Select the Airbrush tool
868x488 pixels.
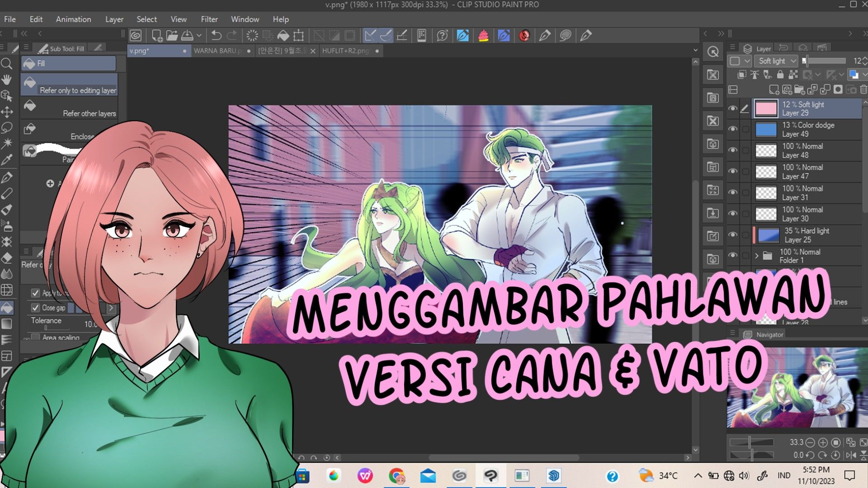(x=7, y=225)
